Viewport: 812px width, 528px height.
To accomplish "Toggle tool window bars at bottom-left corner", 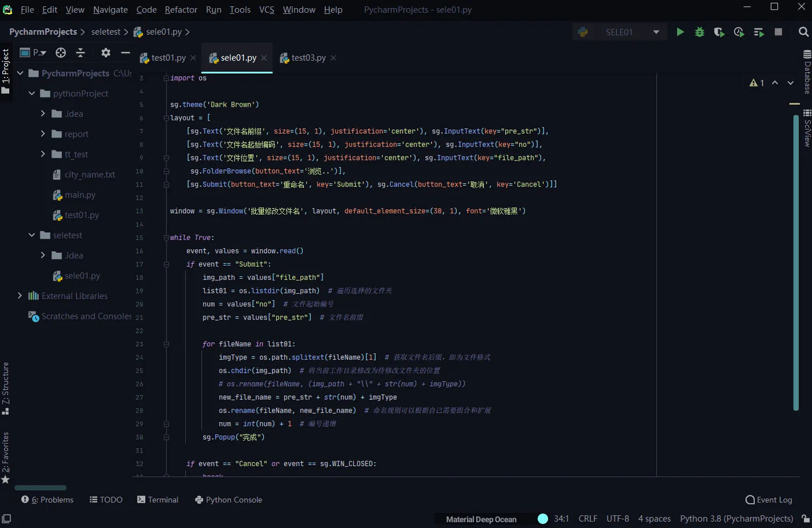I will click(6, 519).
